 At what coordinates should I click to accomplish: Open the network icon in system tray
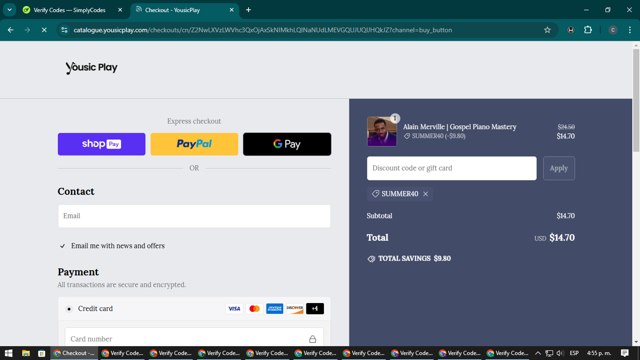tap(549, 353)
